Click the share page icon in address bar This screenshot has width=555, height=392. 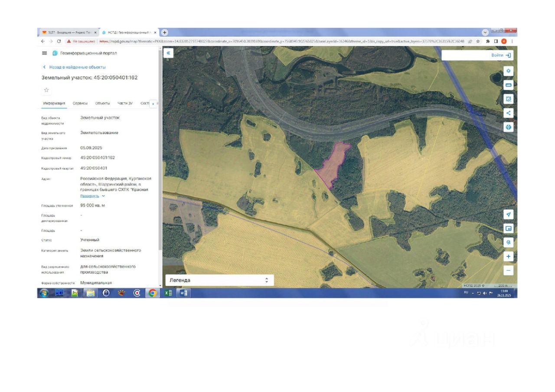point(470,41)
